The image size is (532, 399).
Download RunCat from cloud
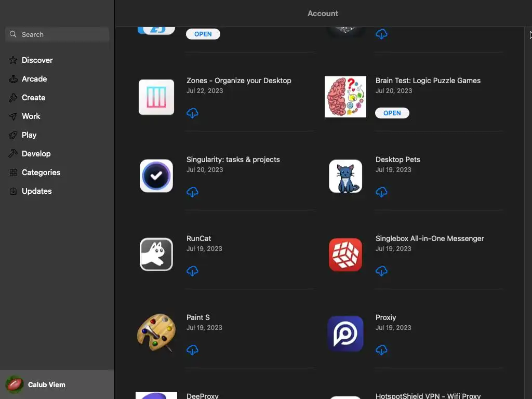point(192,271)
